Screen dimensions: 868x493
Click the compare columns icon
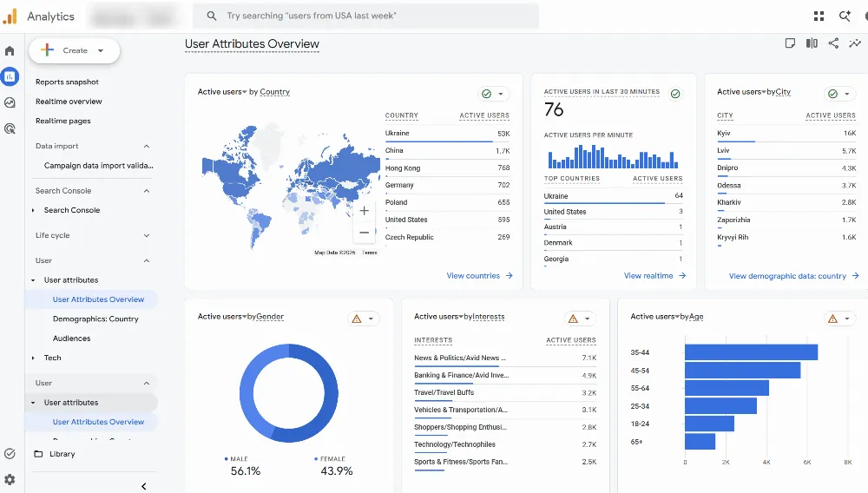812,43
